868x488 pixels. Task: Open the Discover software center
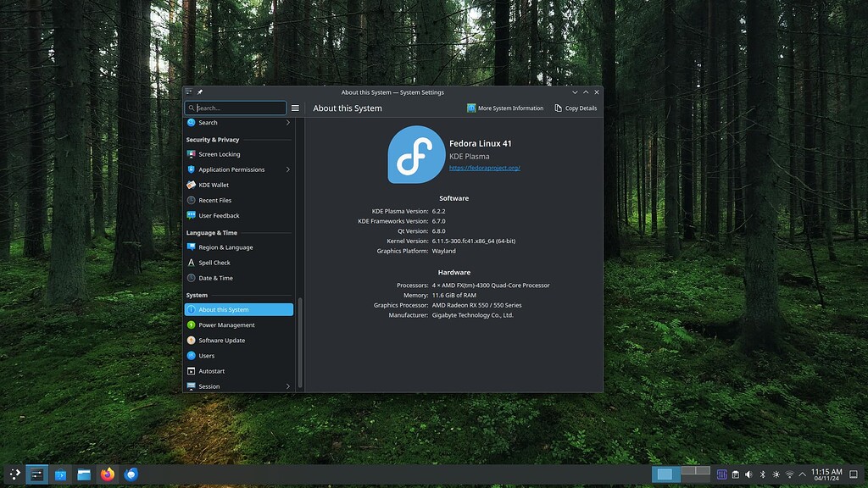60,474
